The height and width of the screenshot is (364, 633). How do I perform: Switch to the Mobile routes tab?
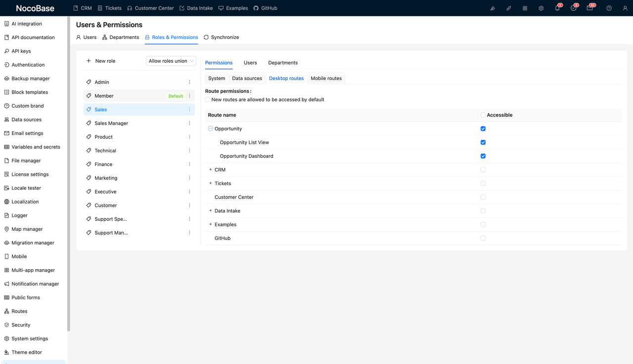pos(326,78)
